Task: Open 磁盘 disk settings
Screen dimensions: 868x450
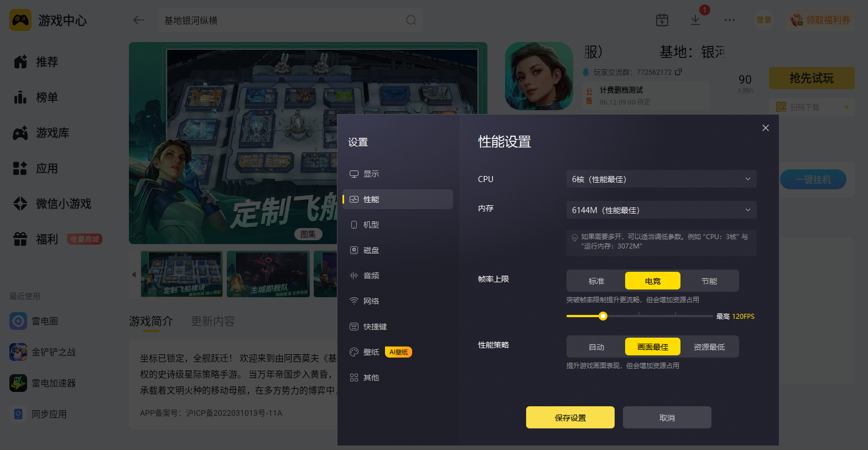Action: point(398,250)
